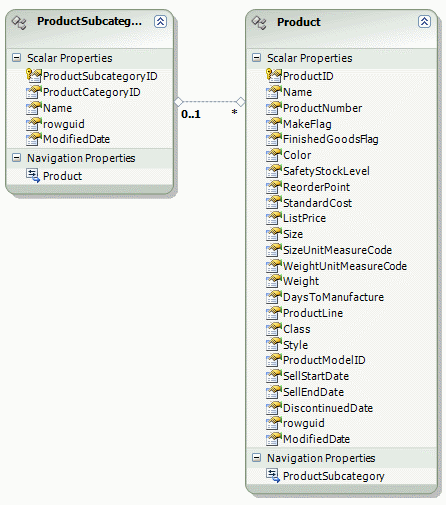Select the association line between entities
The height and width of the screenshot is (505, 446).
[x=209, y=102]
